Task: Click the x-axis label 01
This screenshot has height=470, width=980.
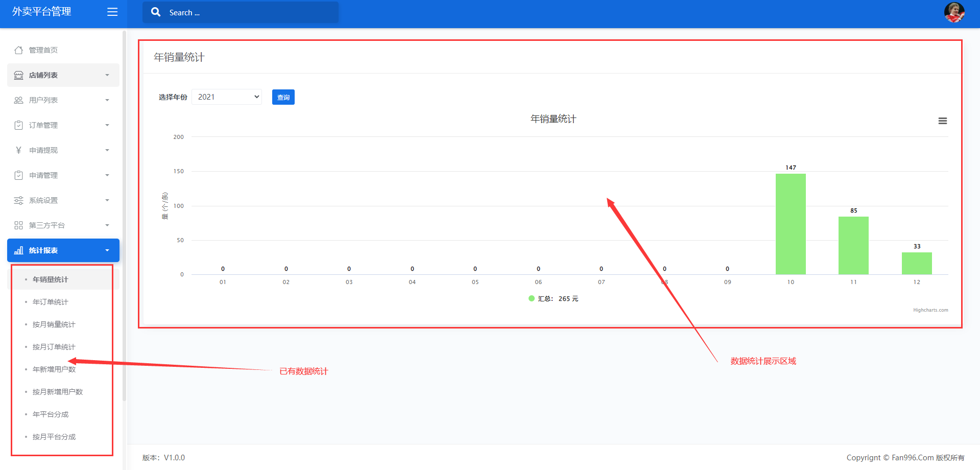Action: tap(223, 282)
